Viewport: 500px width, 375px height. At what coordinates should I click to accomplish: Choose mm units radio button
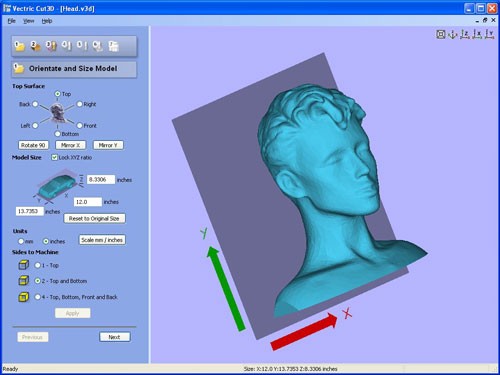pyautogui.click(x=21, y=241)
